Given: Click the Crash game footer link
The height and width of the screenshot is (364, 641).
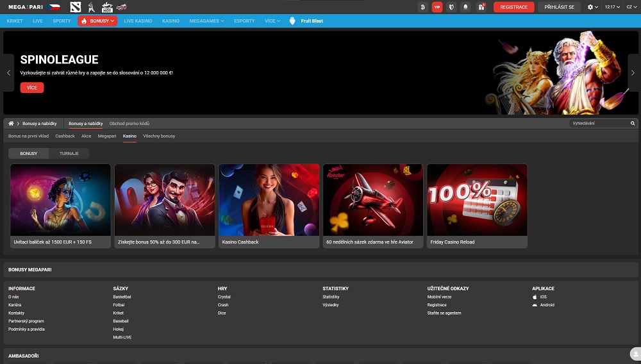Looking at the screenshot, I should 223,305.
